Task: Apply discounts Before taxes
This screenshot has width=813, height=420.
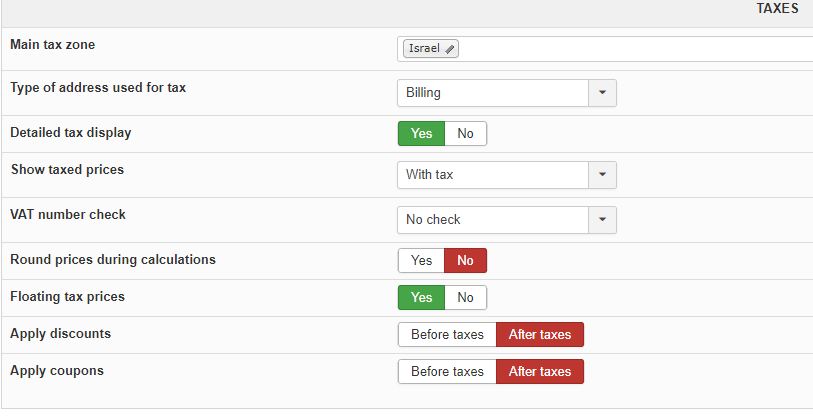Action: coord(447,335)
